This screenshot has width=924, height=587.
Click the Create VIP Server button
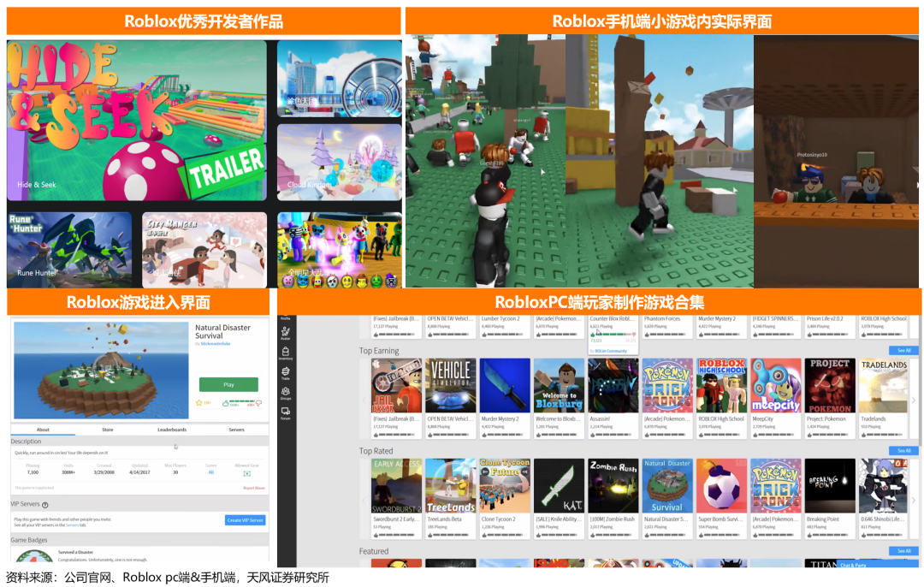click(x=246, y=519)
